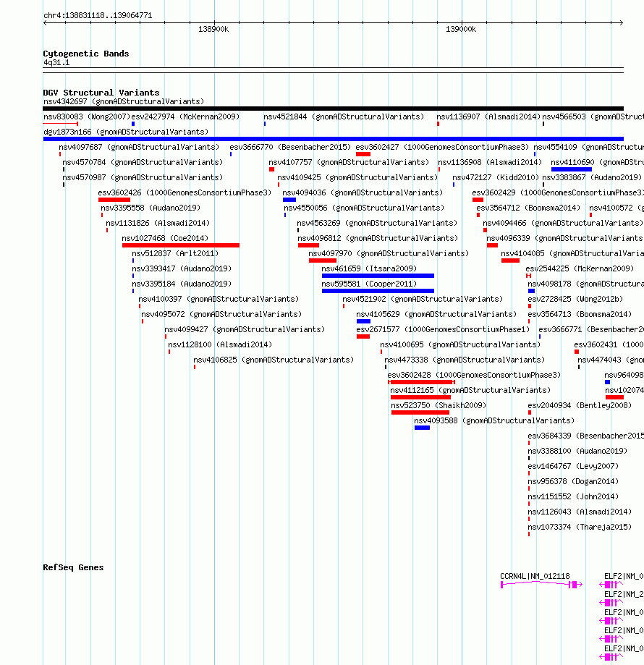Open esv2728425 (Wong2012b) label
The image size is (644, 665).
575,300
